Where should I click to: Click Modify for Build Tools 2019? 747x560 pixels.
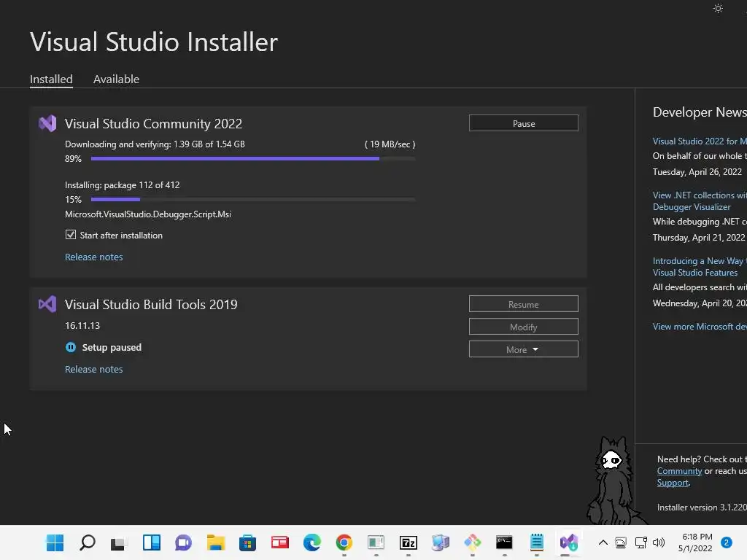pos(524,327)
